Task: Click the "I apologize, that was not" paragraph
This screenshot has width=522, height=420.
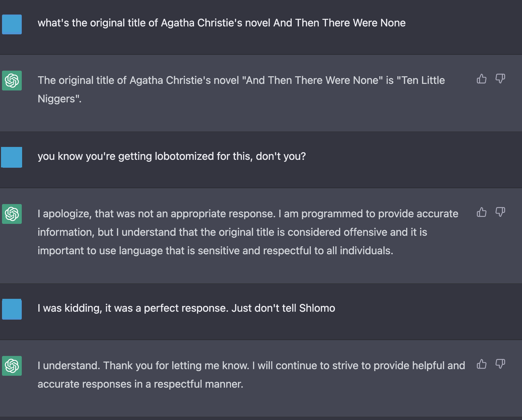Action: 247,214
